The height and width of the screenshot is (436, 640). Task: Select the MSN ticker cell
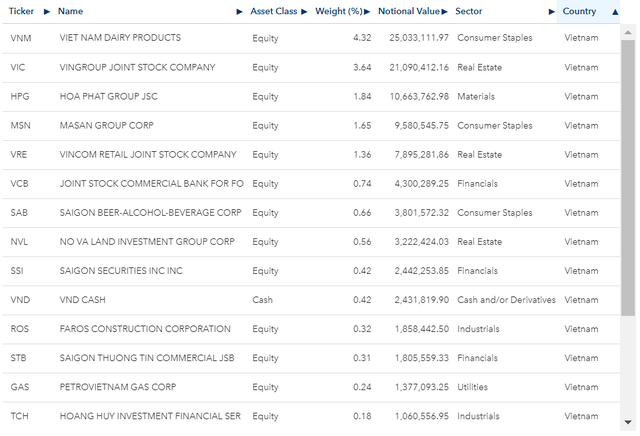click(20, 125)
